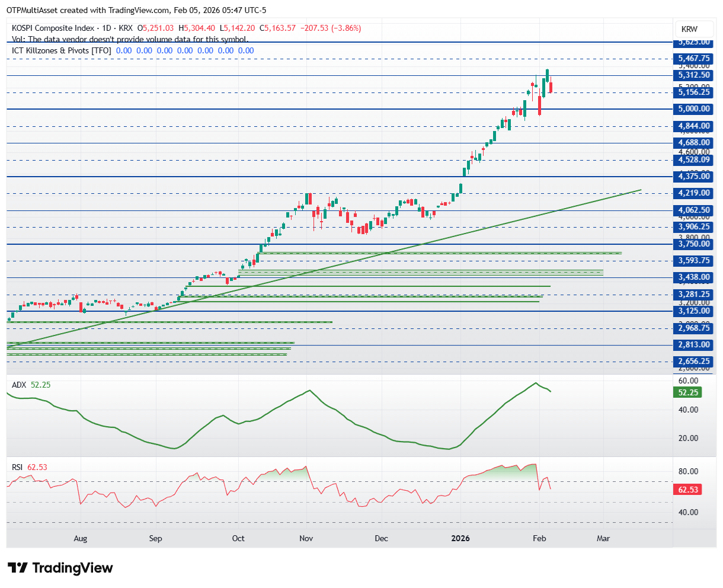Click the 2,813.00 pivot price tag
Image resolution: width=723 pixels, height=588 pixels.
click(695, 344)
